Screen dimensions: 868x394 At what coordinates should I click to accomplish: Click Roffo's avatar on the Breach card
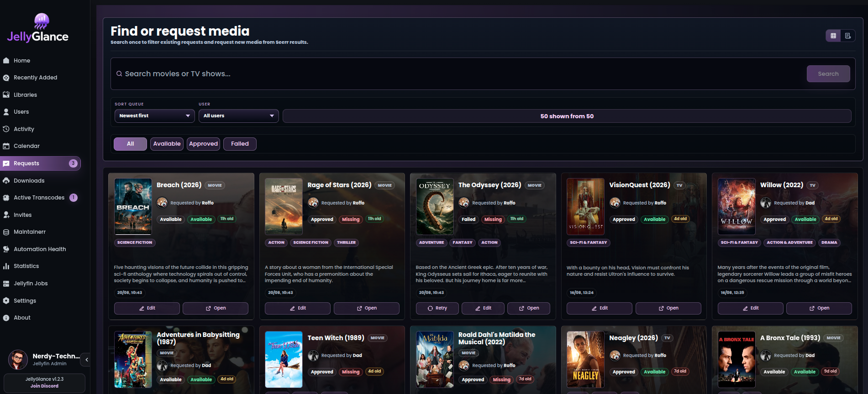pos(162,202)
